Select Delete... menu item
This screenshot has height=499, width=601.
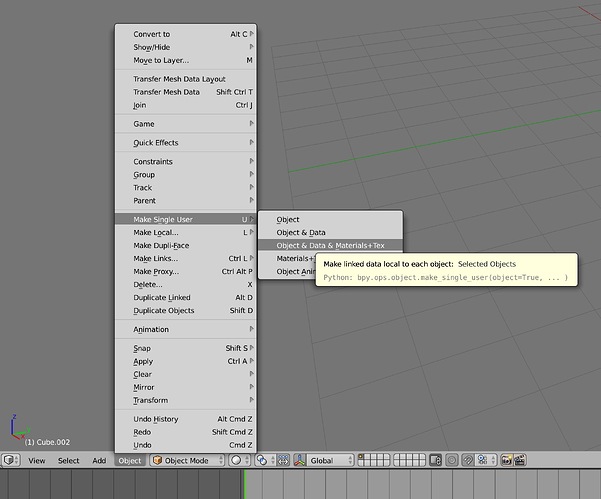pos(186,284)
